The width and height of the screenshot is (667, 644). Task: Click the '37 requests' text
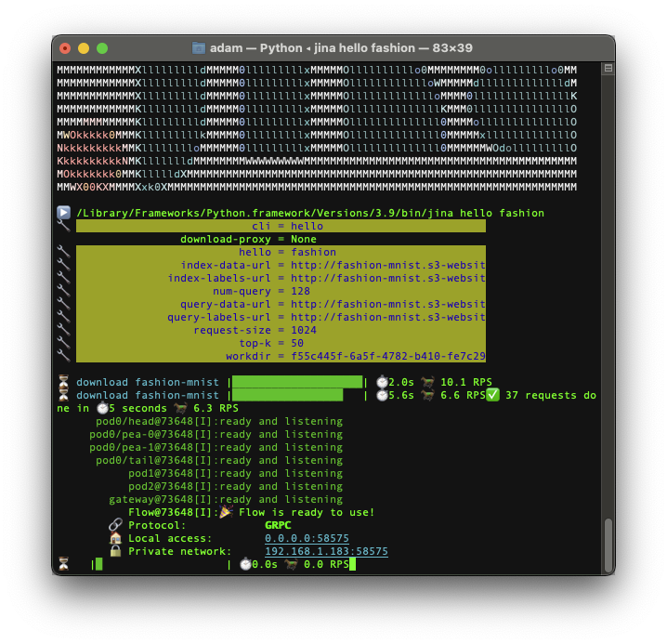click(541, 396)
